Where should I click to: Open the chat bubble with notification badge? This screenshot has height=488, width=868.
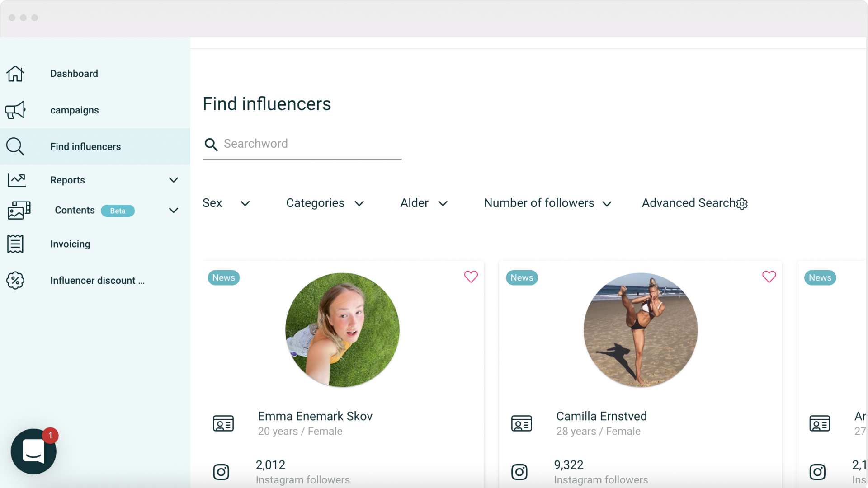tap(33, 450)
